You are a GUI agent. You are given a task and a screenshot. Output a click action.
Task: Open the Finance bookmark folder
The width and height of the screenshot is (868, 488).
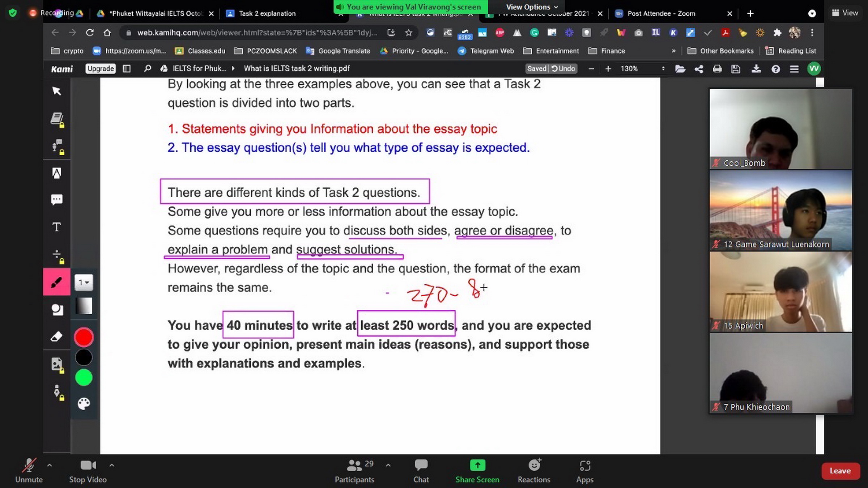point(607,51)
